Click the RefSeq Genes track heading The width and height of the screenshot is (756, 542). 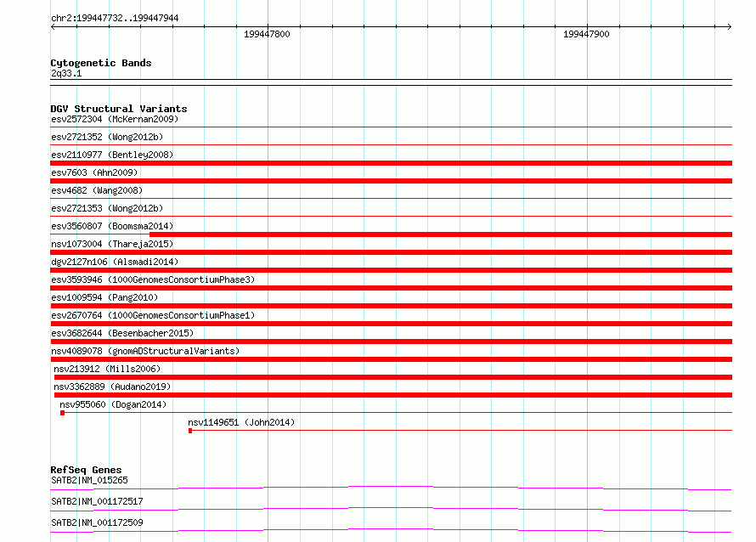[x=86, y=470]
